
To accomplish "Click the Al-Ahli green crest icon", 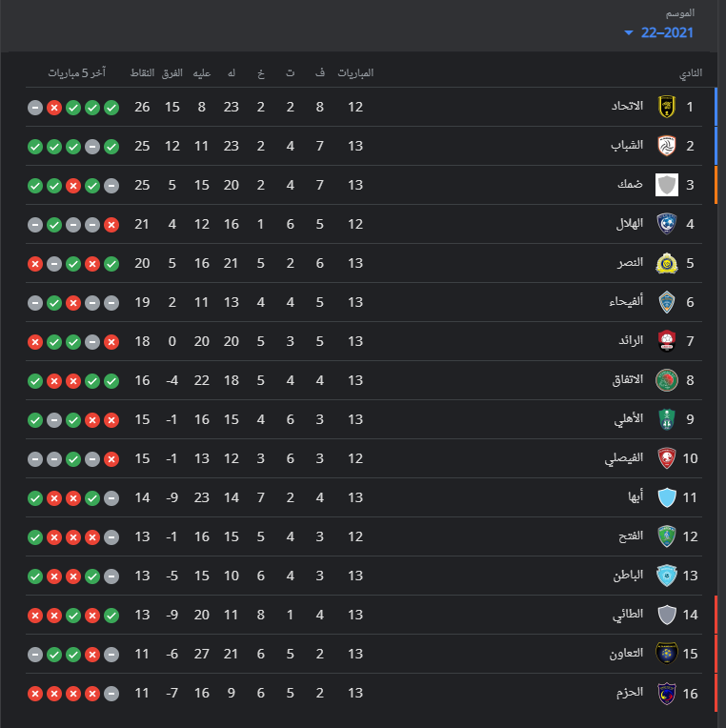I will point(667,419).
